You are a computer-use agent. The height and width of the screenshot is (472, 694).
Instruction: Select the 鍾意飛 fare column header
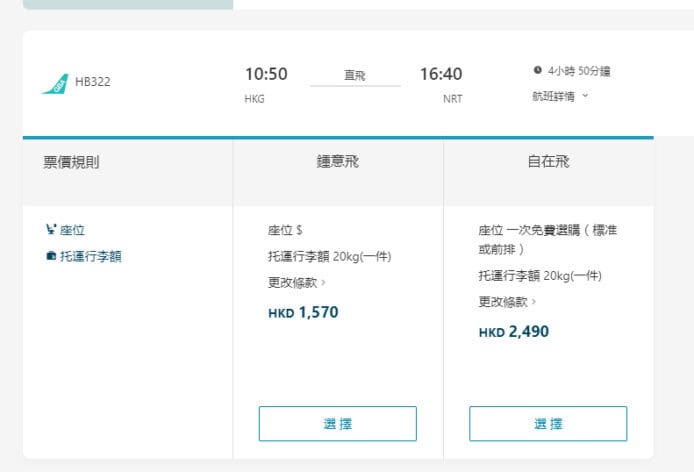(338, 161)
